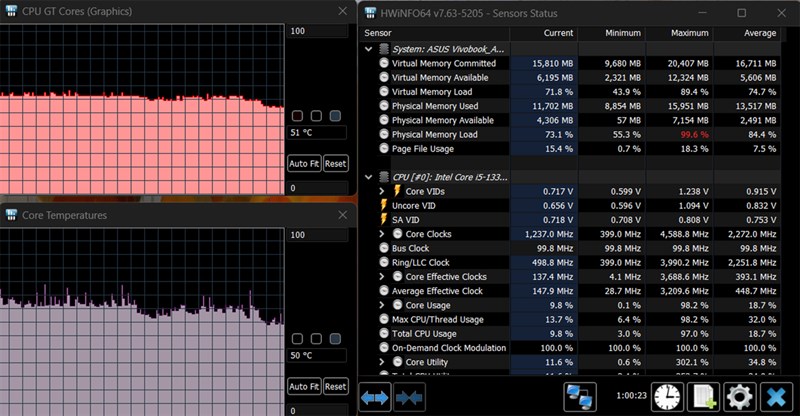Toggle the third checkbox in CPU GT Cores graph
This screenshot has width=800, height=416.
pos(335,116)
